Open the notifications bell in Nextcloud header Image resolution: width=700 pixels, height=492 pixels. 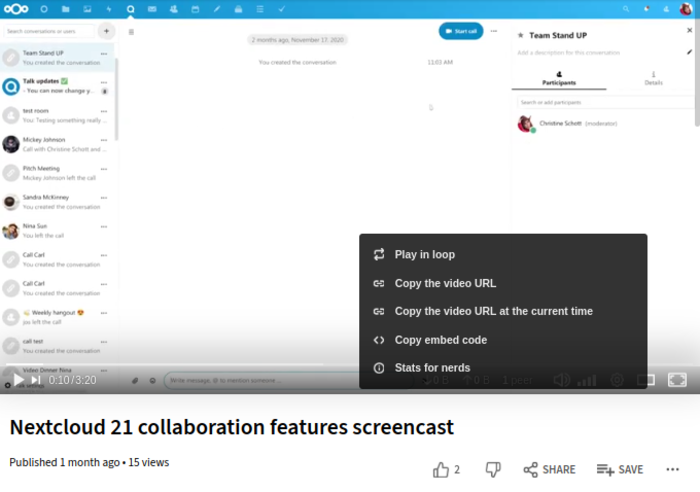(x=646, y=9)
